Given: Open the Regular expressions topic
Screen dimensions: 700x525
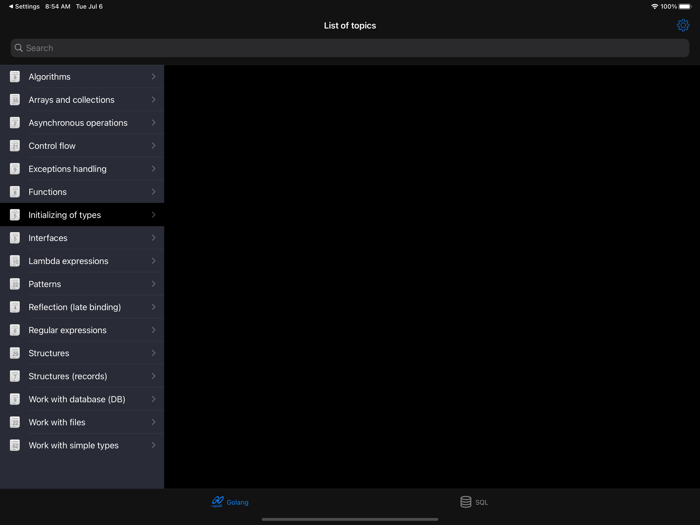Looking at the screenshot, I should click(x=82, y=330).
